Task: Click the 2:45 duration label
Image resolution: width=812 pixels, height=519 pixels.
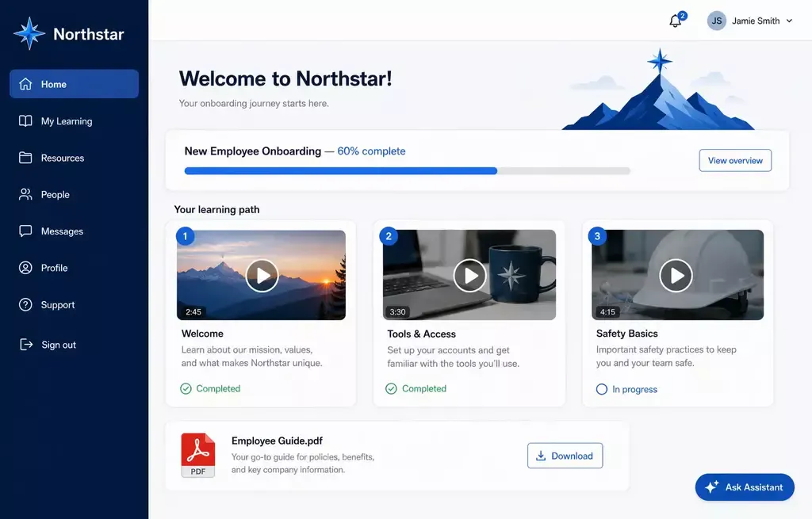Action: [x=193, y=311]
